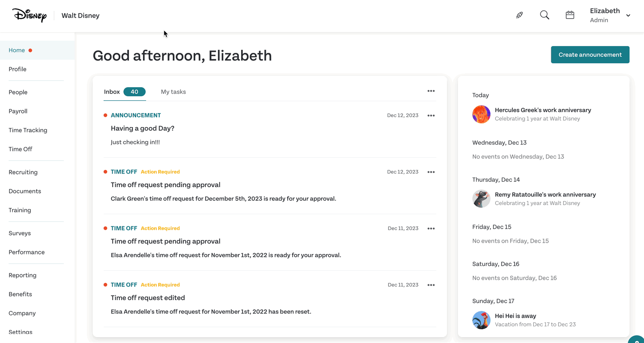This screenshot has width=644, height=343.
Task: Open the calendar icon in header
Action: (x=570, y=15)
